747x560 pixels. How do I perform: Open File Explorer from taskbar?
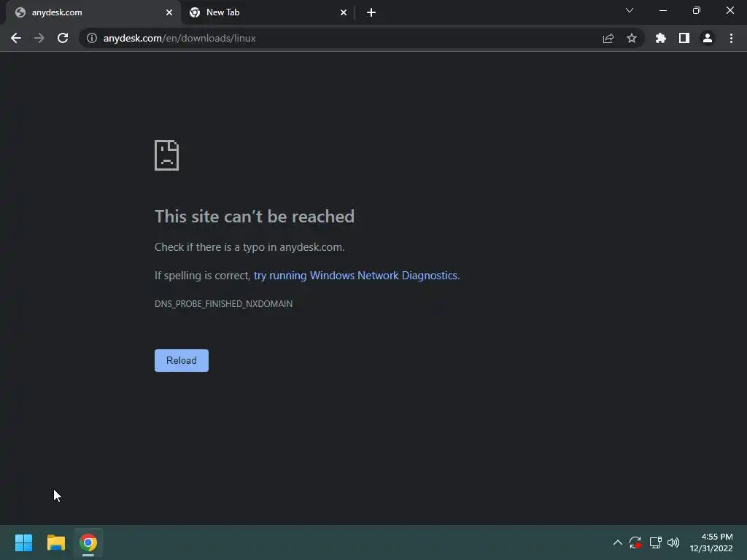pyautogui.click(x=55, y=542)
